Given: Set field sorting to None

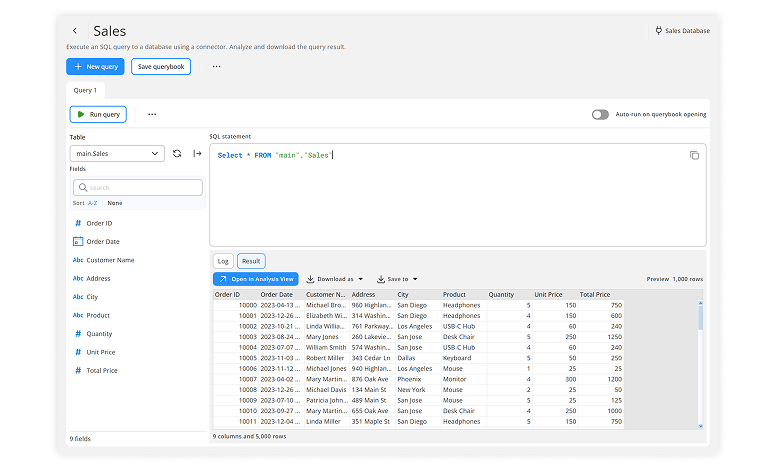Looking at the screenshot, I should (115, 203).
